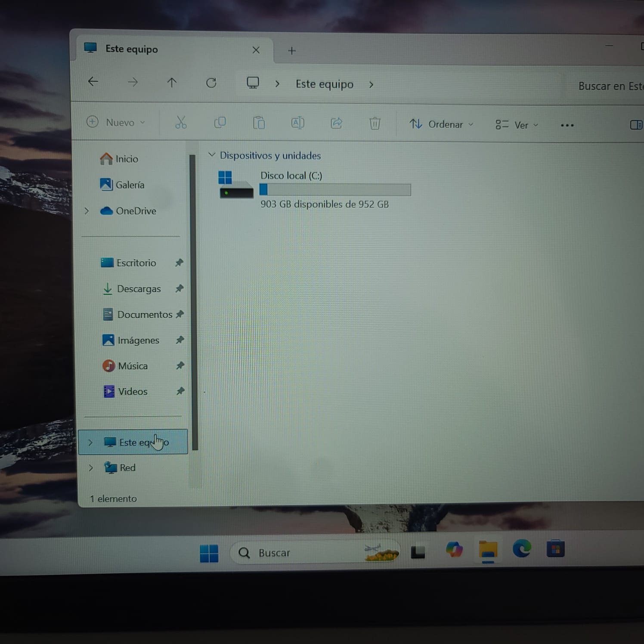Image resolution: width=644 pixels, height=644 pixels.
Task: Open File Explorer from the taskbar
Action: coord(488,550)
